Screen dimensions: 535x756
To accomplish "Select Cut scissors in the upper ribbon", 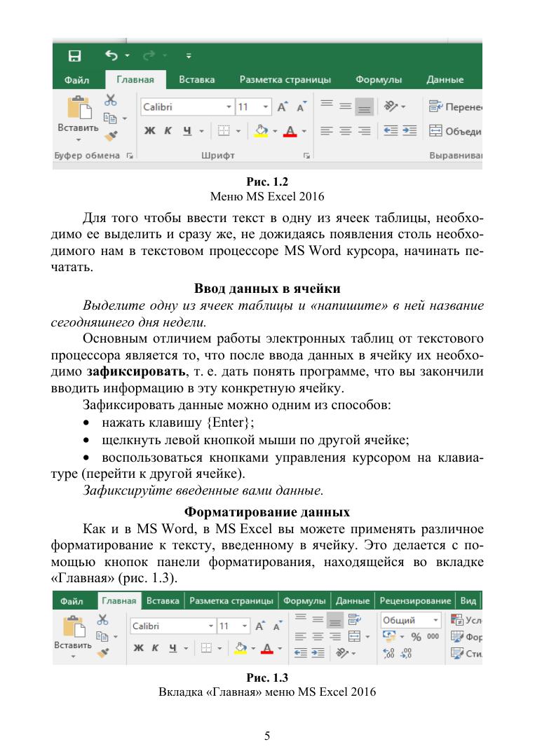I will coord(111,101).
